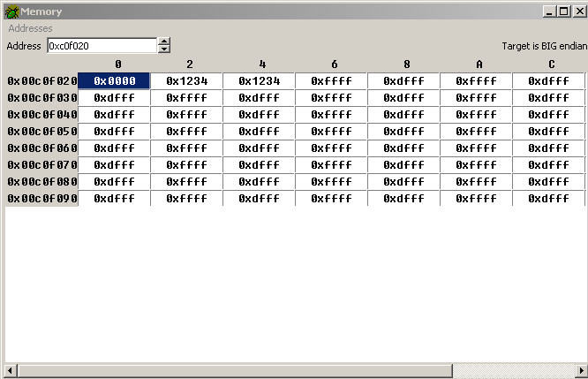
Task: Click column header A
Action: (479, 64)
